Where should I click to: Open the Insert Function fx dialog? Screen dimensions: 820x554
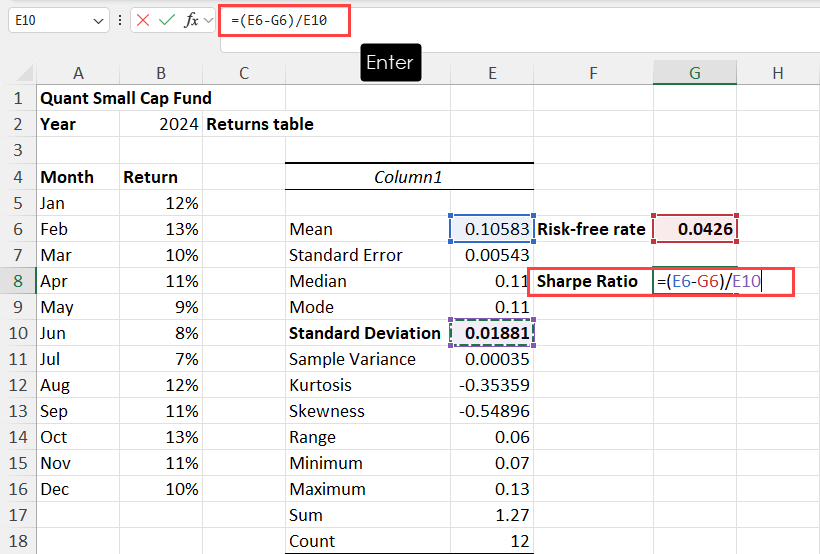tap(191, 20)
